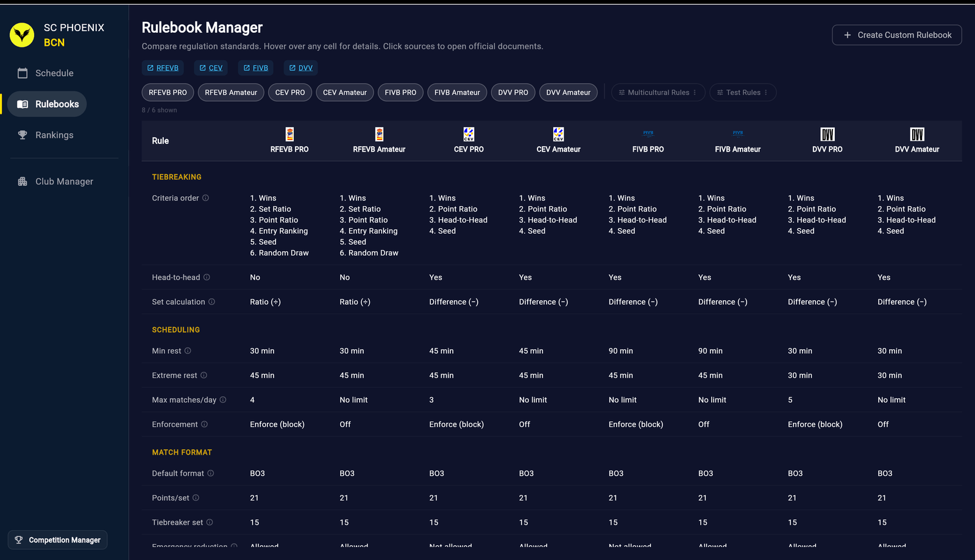This screenshot has width=975, height=560.
Task: Toggle the RFEVB Amateur rulebook chip
Action: tap(231, 93)
